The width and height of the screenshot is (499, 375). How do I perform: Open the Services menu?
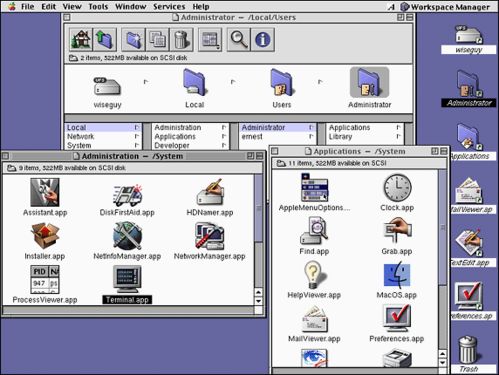pos(169,6)
